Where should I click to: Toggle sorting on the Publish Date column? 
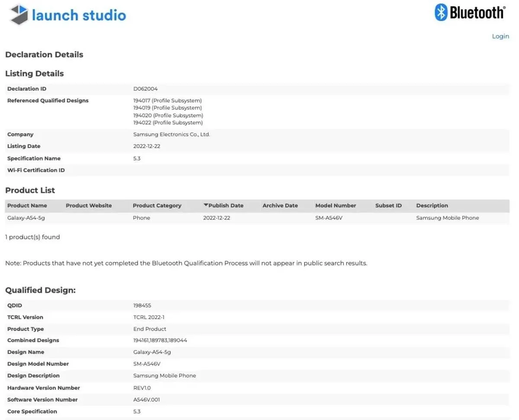225,205
